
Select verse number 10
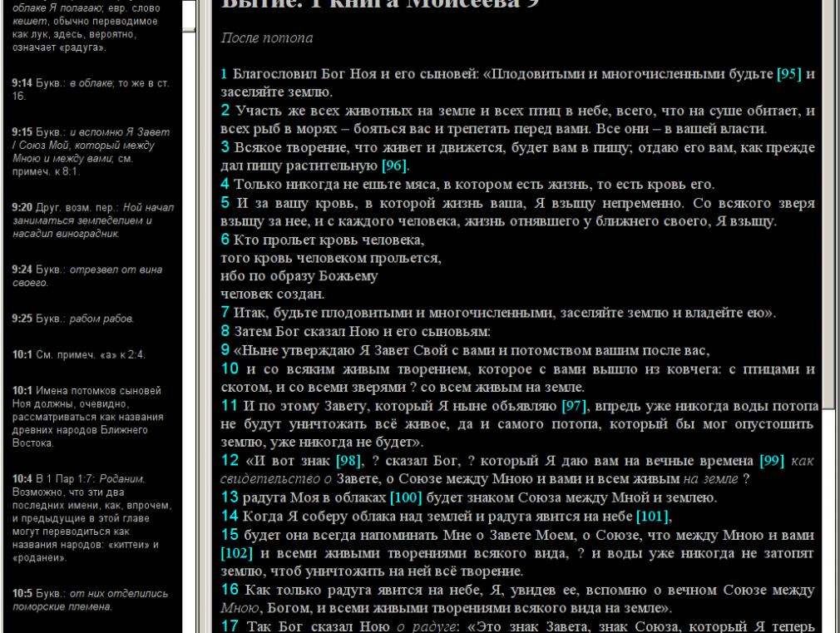tap(230, 368)
